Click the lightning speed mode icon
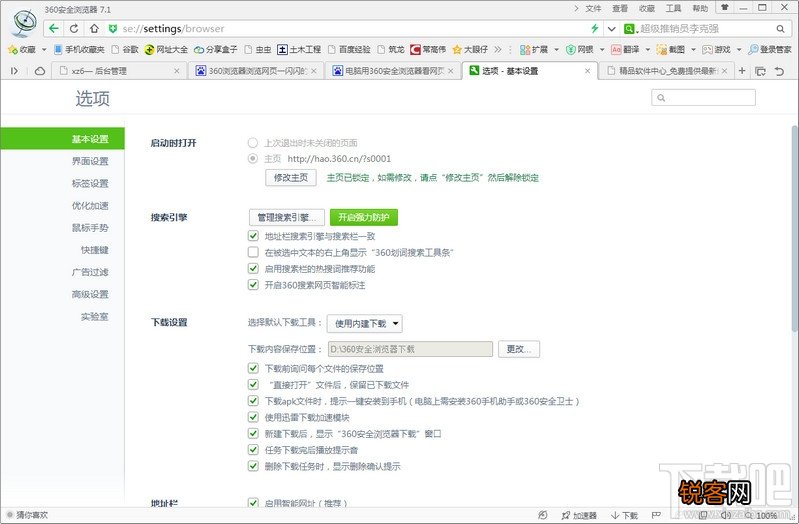The image size is (799, 524). 594,29
